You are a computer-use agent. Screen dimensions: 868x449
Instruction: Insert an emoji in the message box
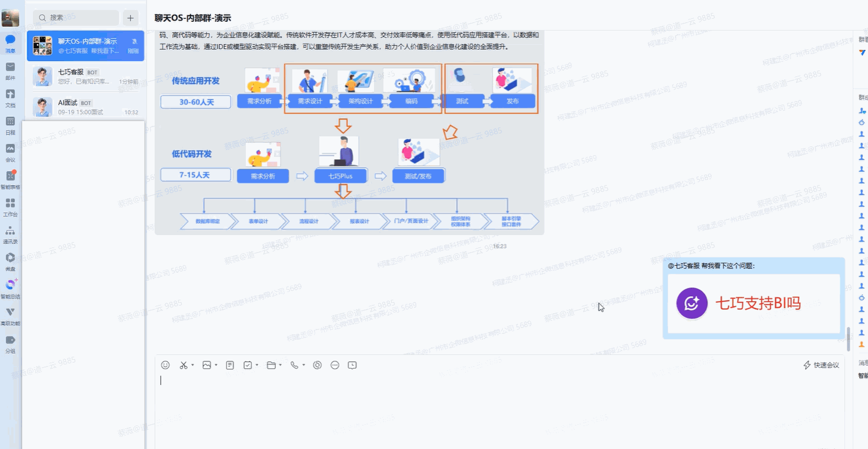coord(165,364)
